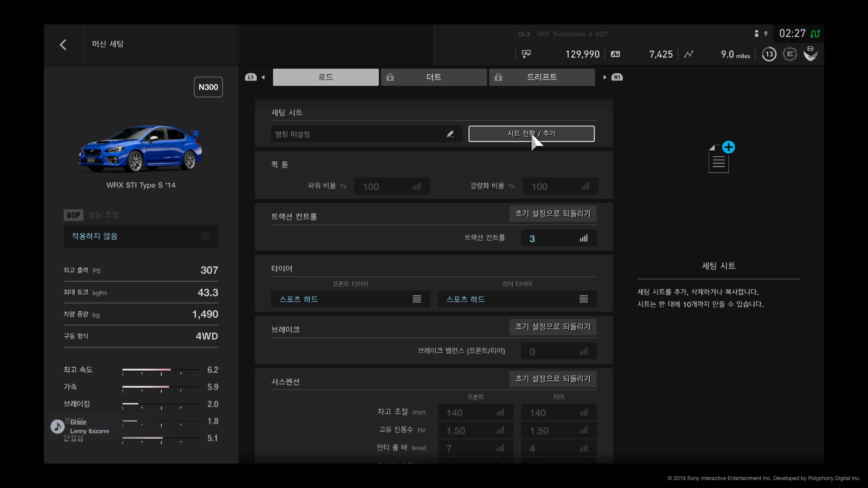Click the 머신 세팅 title
Screen dimensions: 868x488
tap(108, 44)
